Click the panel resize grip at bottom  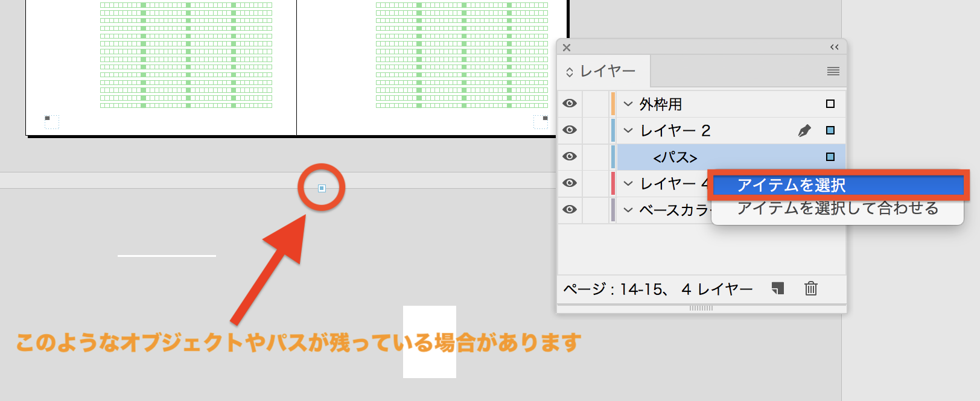click(x=701, y=308)
